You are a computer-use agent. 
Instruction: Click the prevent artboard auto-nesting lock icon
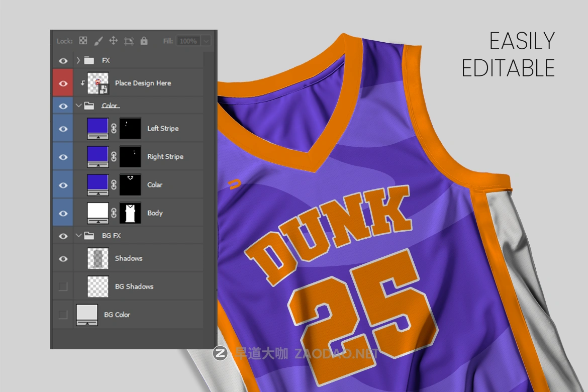(x=129, y=41)
